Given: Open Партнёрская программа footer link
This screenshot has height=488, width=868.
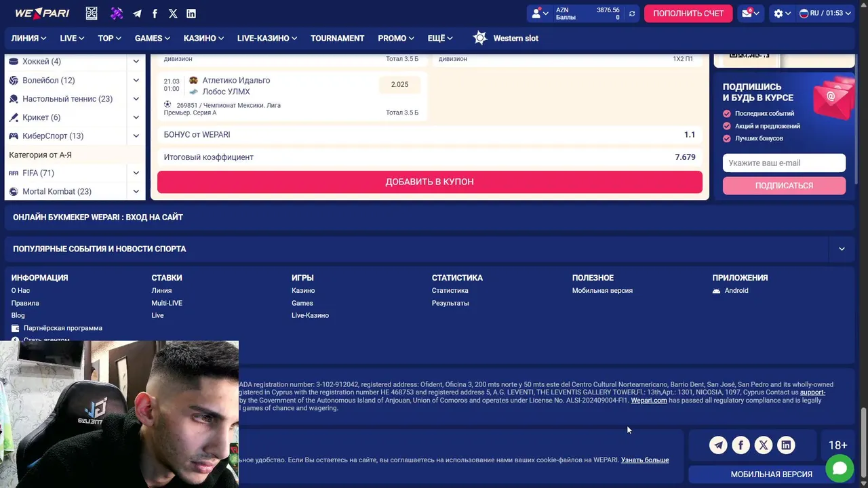Looking at the screenshot, I should pyautogui.click(x=62, y=328).
